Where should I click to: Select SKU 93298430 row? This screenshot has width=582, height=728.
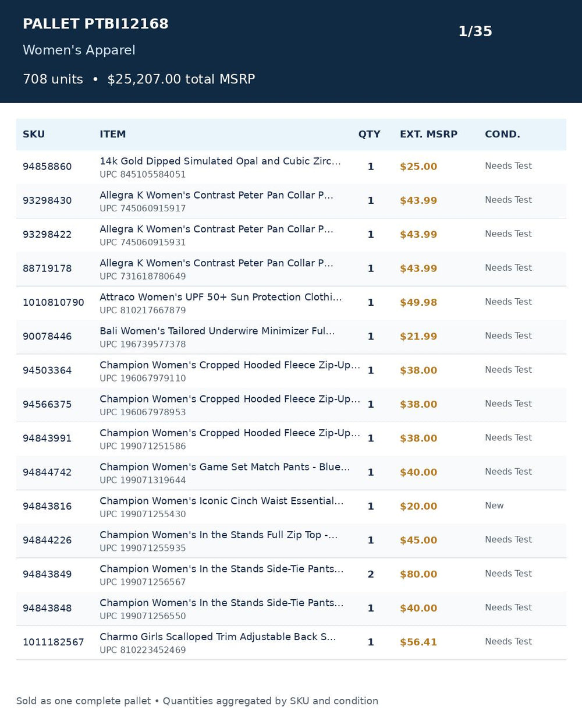(291, 201)
